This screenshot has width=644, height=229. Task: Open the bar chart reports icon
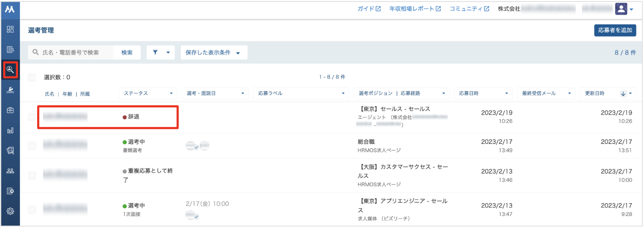click(x=10, y=130)
